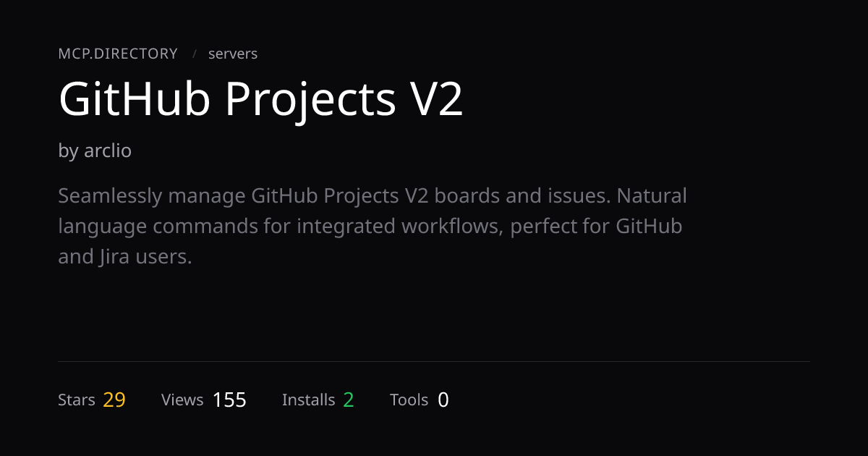This screenshot has width=868, height=456.
Task: Click the Views label
Action: click(182, 400)
